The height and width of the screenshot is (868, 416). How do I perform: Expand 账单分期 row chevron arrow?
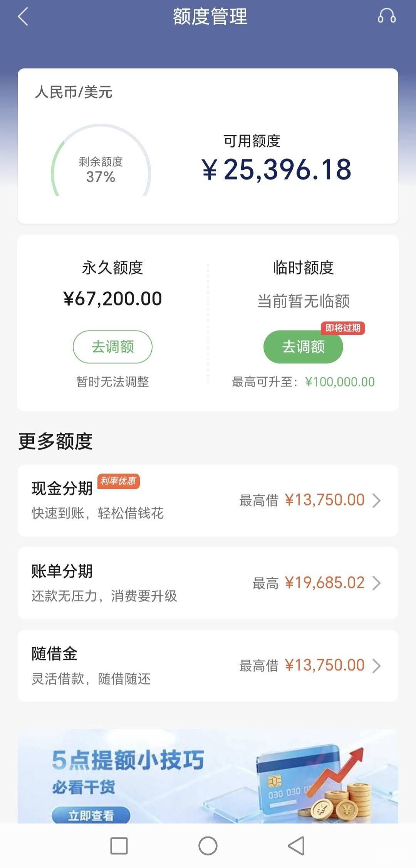click(x=376, y=583)
